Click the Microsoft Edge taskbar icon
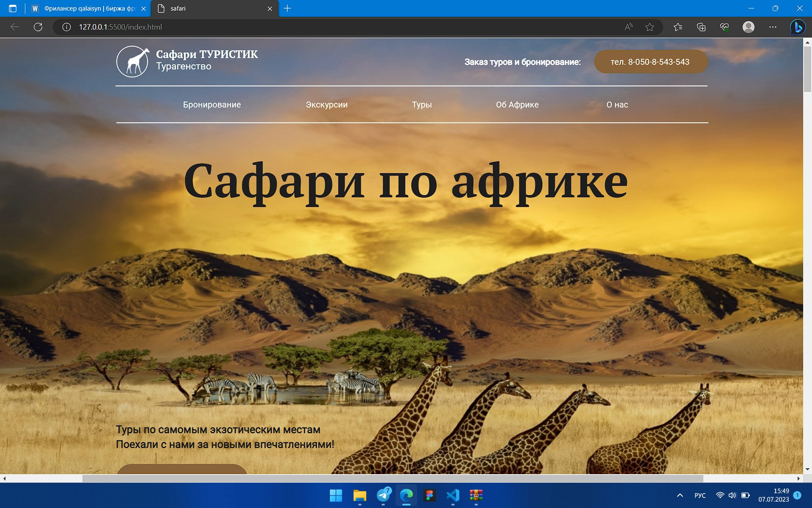812x508 pixels. (406, 495)
